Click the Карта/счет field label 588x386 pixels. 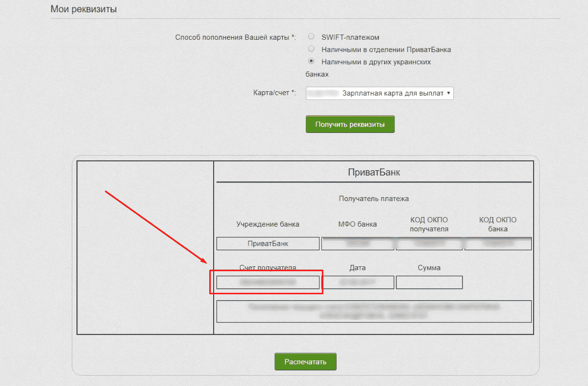(x=273, y=93)
